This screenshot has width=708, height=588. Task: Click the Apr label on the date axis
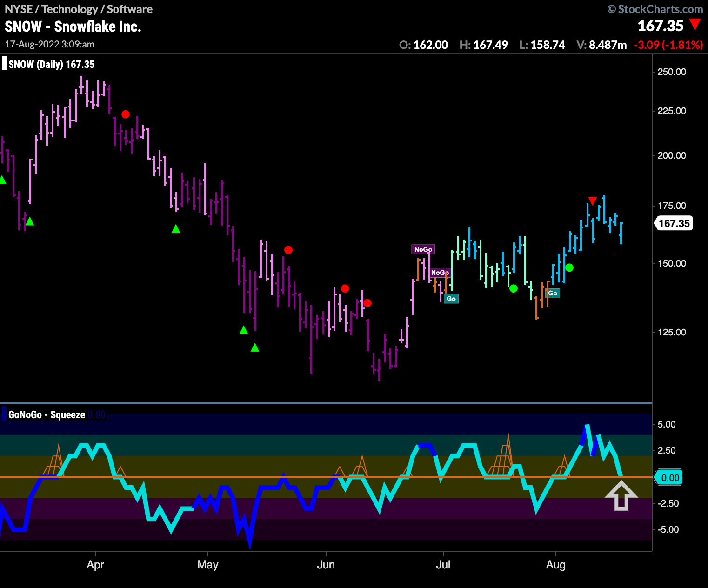[95, 565]
